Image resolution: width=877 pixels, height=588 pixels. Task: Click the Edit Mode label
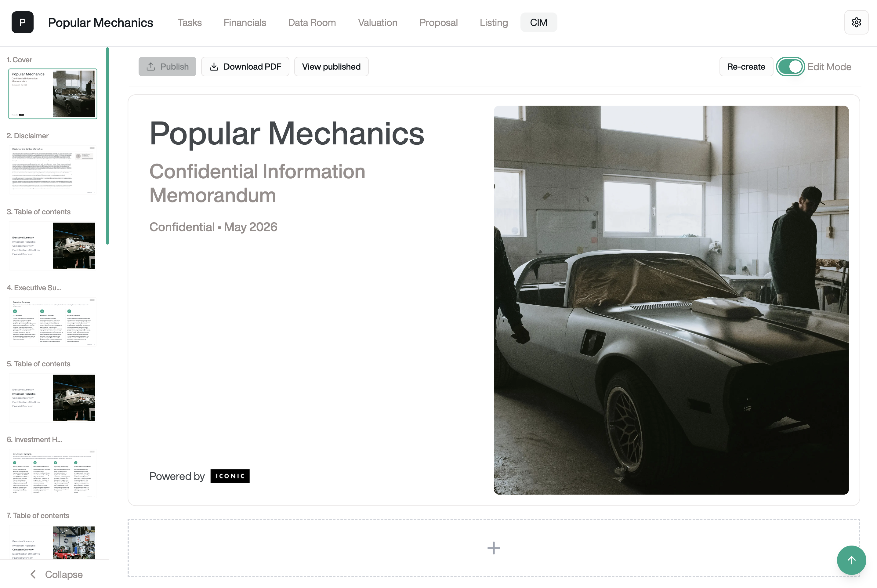pyautogui.click(x=829, y=67)
